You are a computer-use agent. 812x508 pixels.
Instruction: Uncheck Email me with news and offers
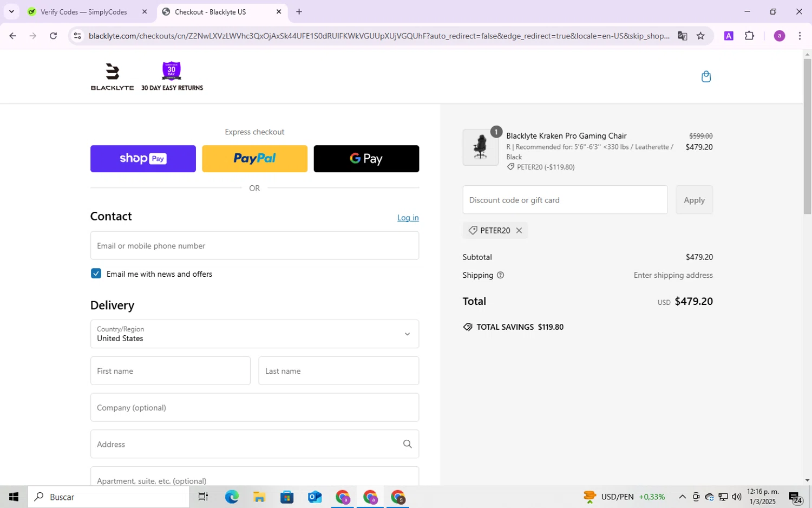click(x=96, y=273)
